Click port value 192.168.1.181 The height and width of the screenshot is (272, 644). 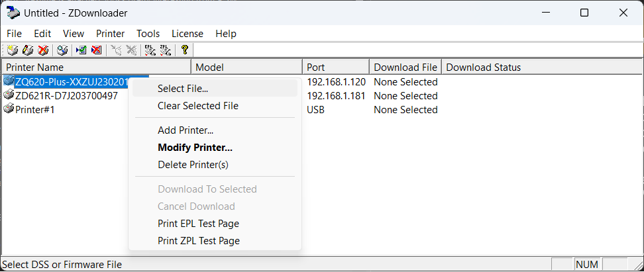coord(337,96)
